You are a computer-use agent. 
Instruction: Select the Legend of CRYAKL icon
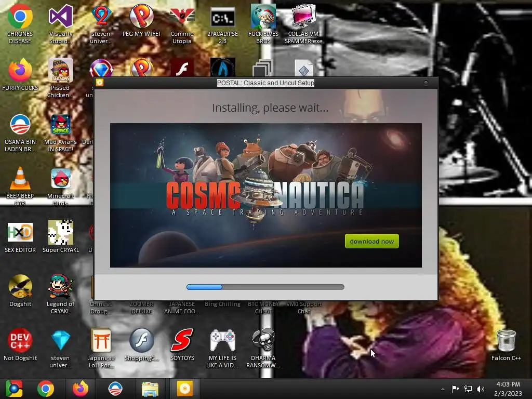(x=60, y=294)
